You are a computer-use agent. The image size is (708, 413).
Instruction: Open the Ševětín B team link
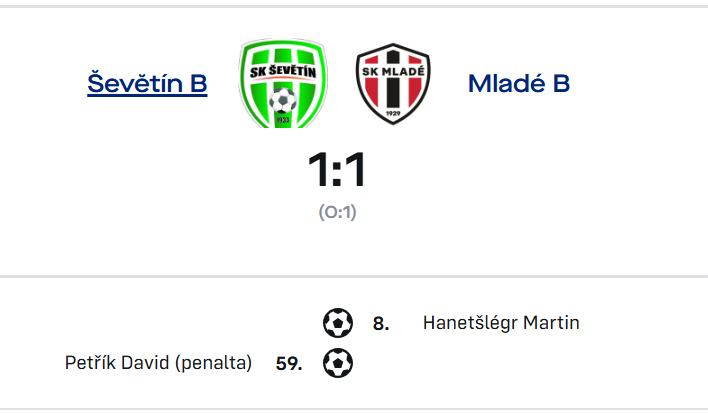click(147, 84)
